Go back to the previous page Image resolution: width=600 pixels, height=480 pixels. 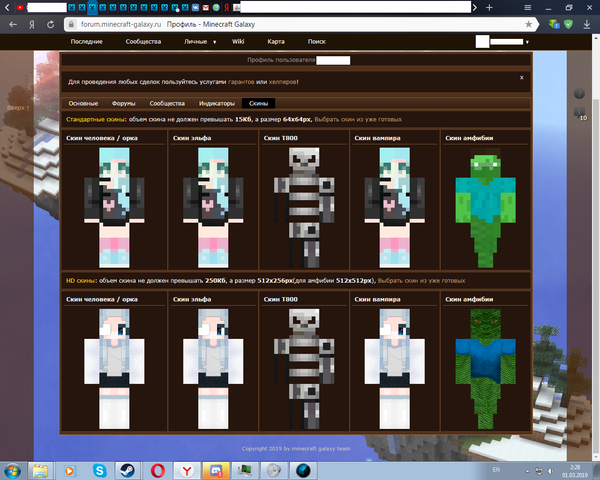13,24
